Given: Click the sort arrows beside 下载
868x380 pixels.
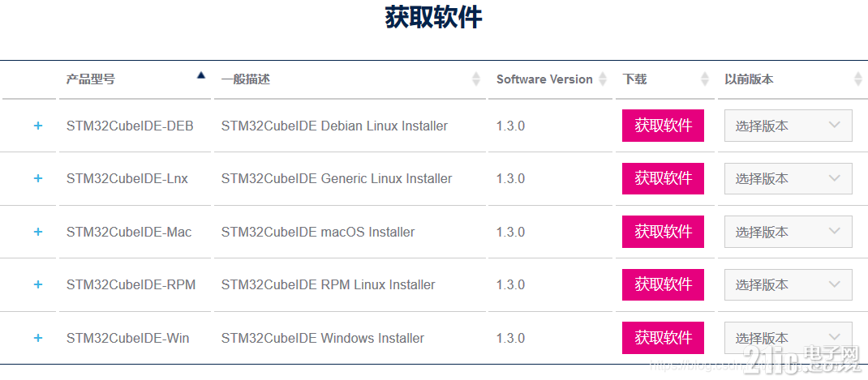Looking at the screenshot, I should tap(705, 79).
